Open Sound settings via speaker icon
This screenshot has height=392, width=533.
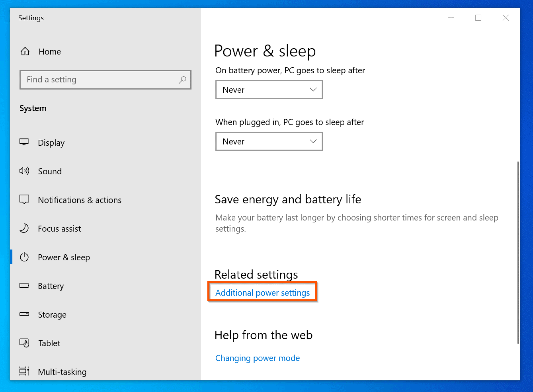click(24, 171)
